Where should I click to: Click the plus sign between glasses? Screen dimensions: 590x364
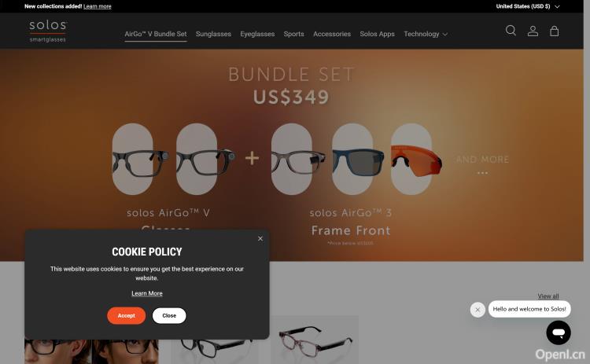[252, 158]
